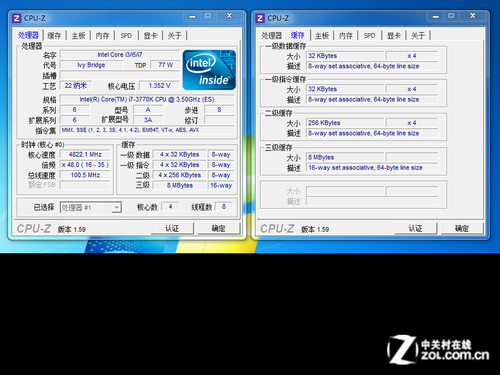Open the 显卡 tab in the left window
The width and height of the screenshot is (500, 375).
coord(150,36)
